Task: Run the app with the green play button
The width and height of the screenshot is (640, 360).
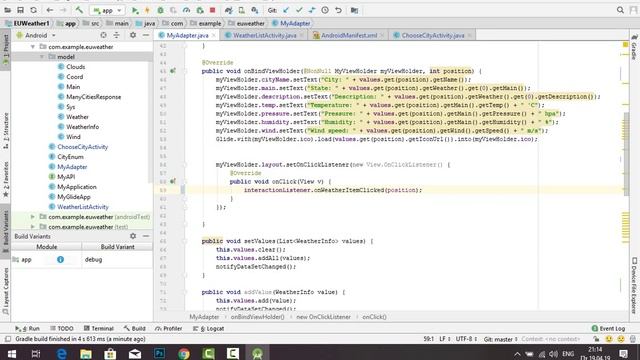Action: 135,10
